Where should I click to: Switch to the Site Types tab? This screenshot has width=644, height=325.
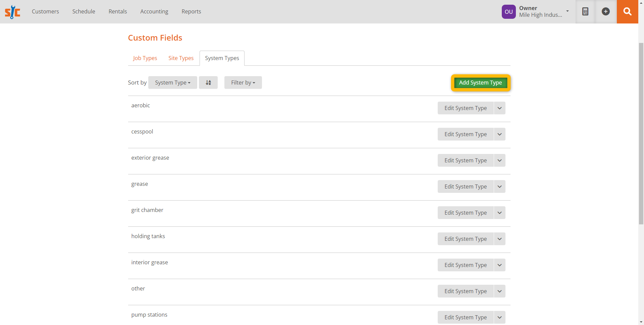tap(181, 58)
